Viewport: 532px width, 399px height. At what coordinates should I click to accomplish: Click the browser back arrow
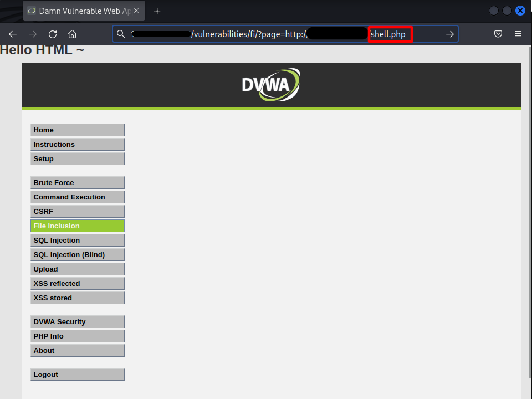coord(13,34)
